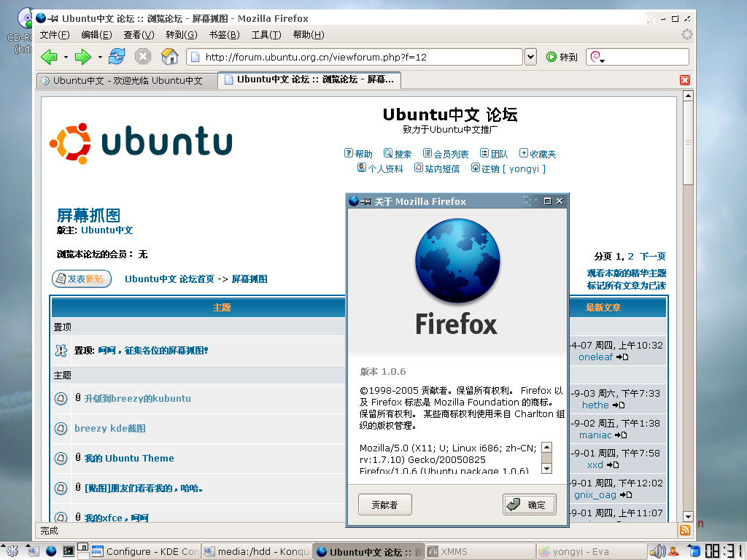Image resolution: width=747 pixels, height=560 pixels.
Task: Open the URL bar history dropdown
Action: (x=531, y=57)
